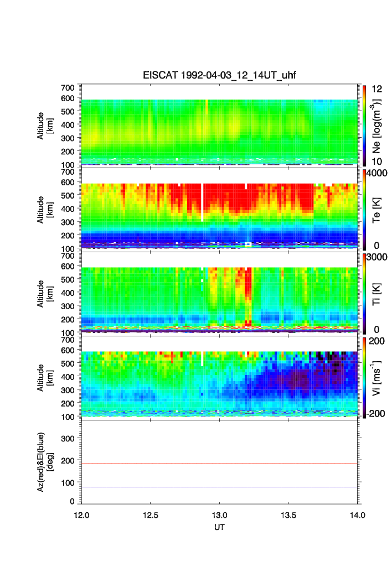Click the Ti color bar scale

[364, 294]
